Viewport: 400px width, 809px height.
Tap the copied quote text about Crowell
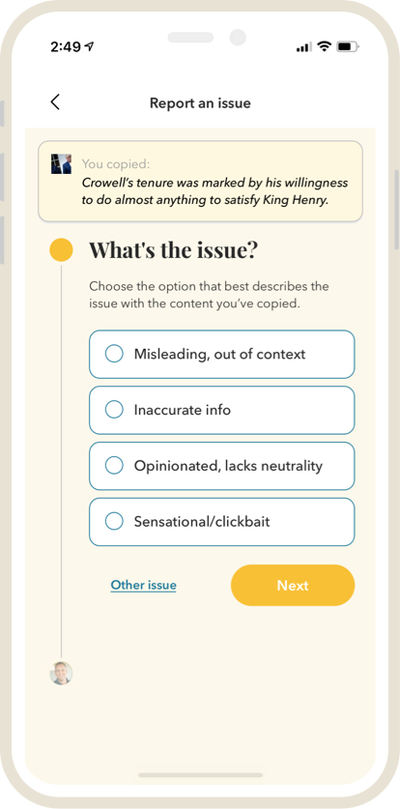215,191
